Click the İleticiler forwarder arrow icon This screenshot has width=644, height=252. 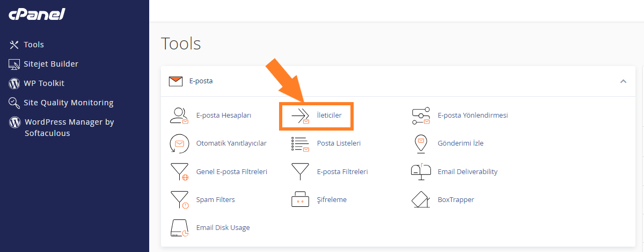tap(301, 116)
